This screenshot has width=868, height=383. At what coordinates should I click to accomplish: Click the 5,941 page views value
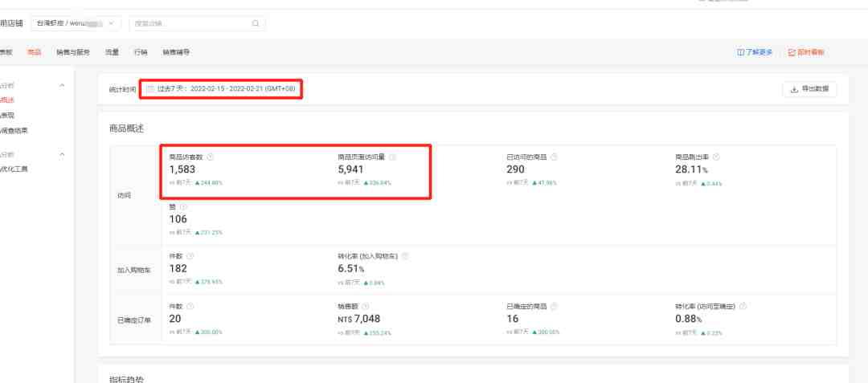pos(351,169)
